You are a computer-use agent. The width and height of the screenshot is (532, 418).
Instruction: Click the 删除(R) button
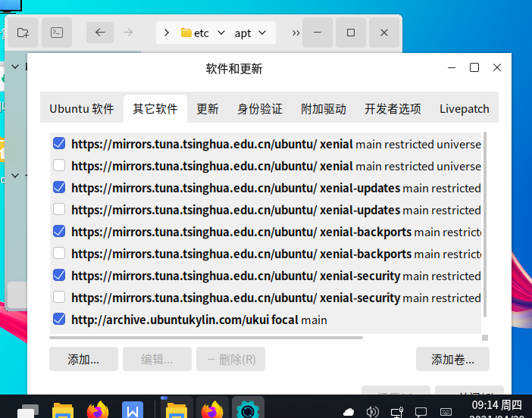(230, 359)
